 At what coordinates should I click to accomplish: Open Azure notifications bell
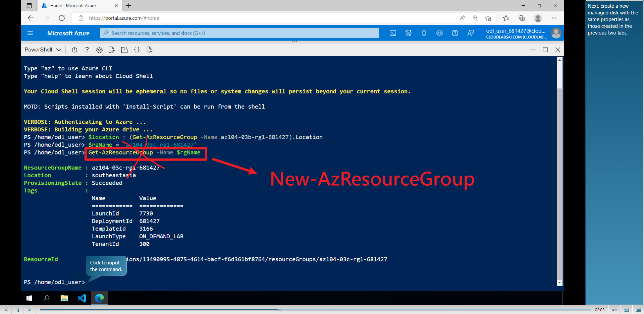pyautogui.click(x=424, y=33)
